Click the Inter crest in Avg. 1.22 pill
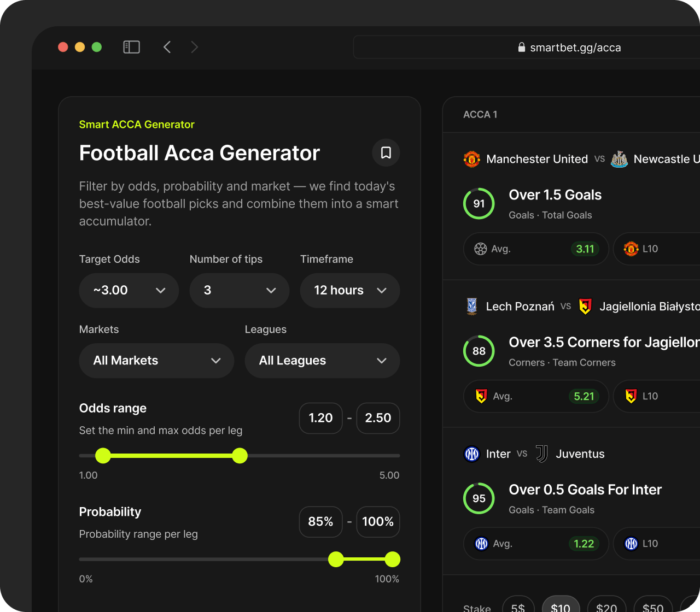Screen dimensions: 700x612 tap(481, 544)
